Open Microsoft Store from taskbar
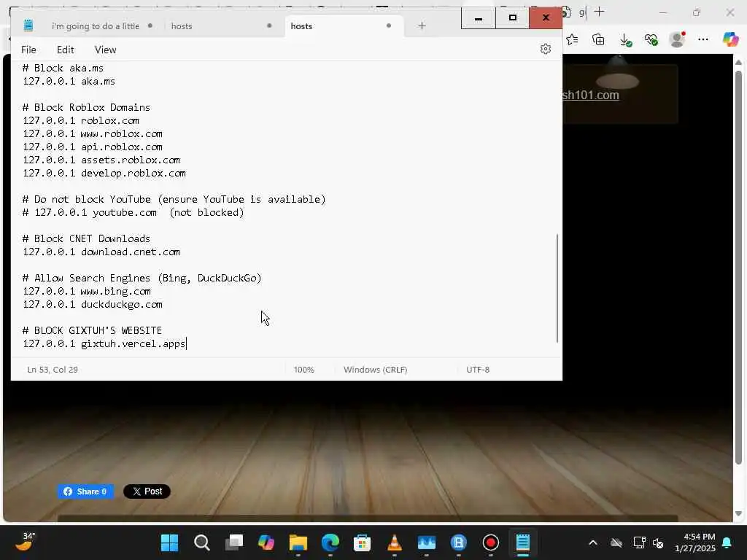This screenshot has height=560, width=747. pos(362,542)
